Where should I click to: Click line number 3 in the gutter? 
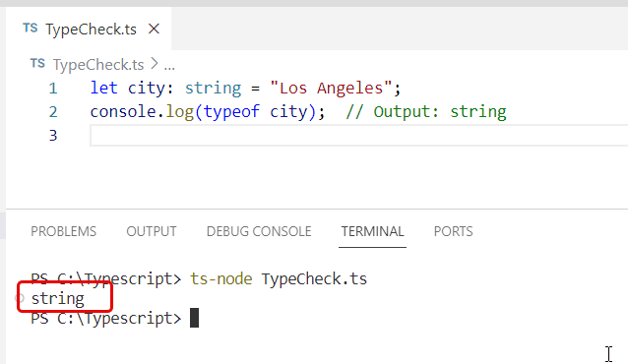pos(53,136)
